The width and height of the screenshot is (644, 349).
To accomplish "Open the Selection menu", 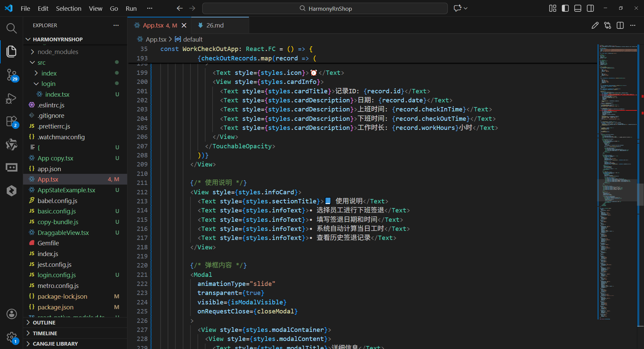I will pos(68,8).
